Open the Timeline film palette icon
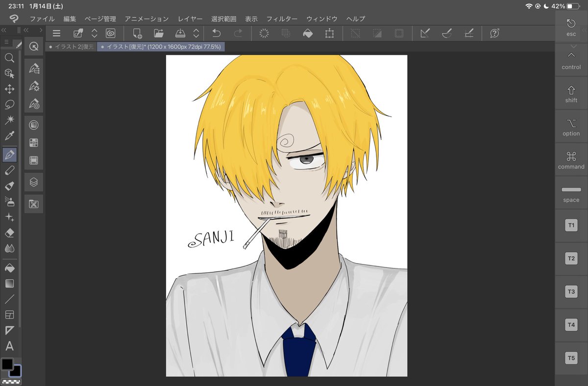The width and height of the screenshot is (588, 386). click(34, 160)
